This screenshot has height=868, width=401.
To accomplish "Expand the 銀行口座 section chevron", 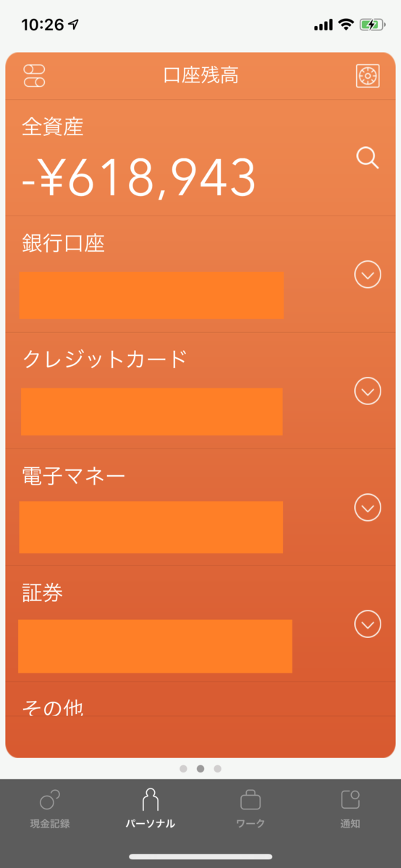I will pos(368,274).
